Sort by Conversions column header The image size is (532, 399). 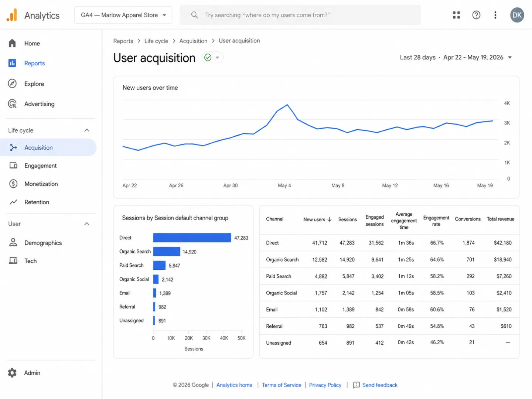pos(468,219)
